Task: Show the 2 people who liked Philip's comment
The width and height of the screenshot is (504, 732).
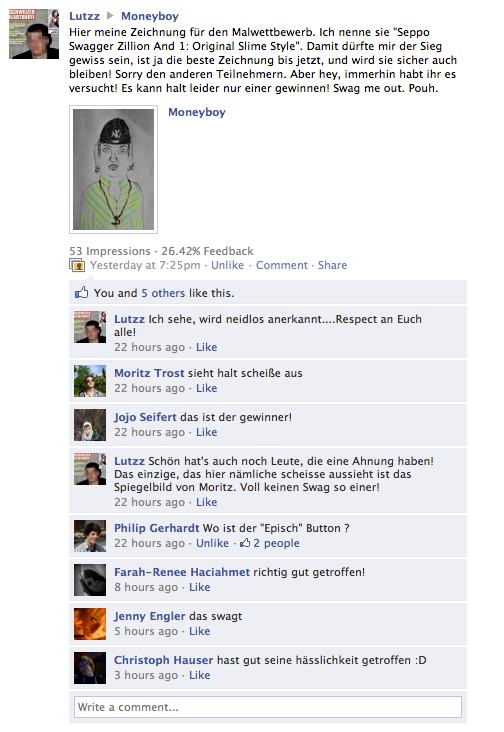Action: point(270,543)
